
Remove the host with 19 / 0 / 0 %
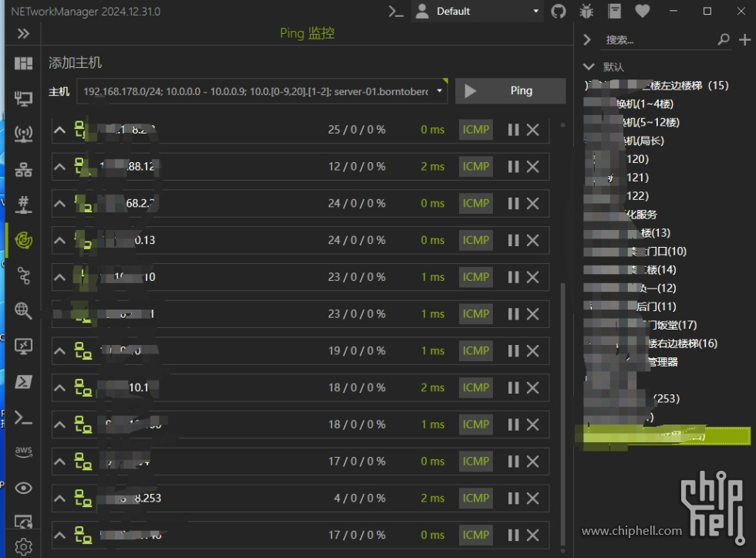tap(533, 350)
